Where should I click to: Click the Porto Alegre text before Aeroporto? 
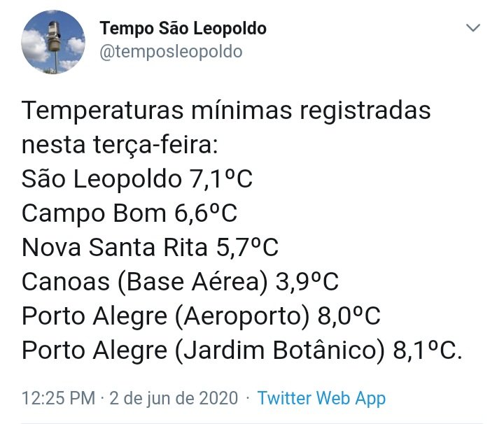(x=94, y=316)
